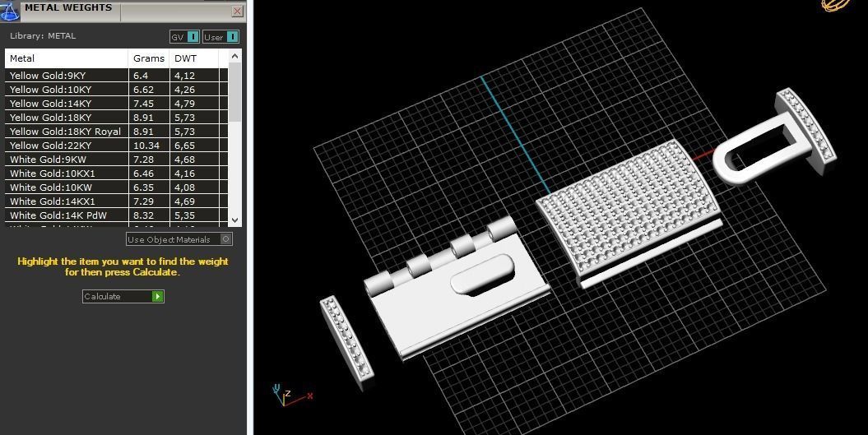Click the 6,65 DWT value
Viewport: 868px width, 435px height.
[x=184, y=146]
